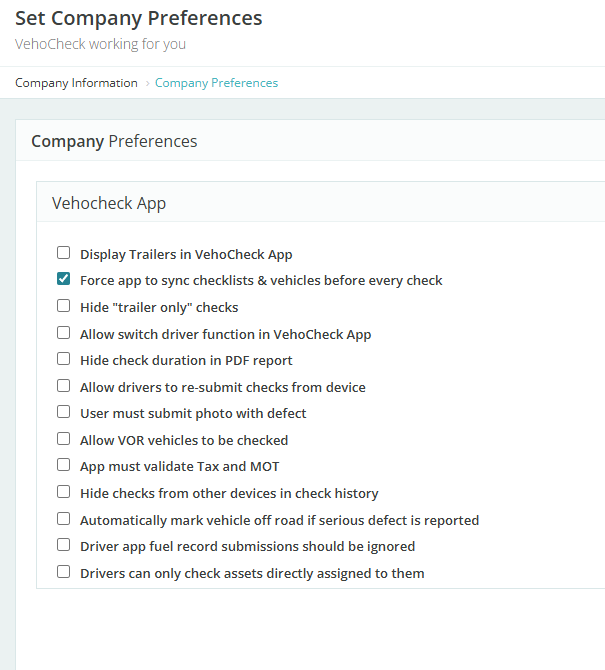Enable automatically mark vehicle off road checkbox
Viewport: 605px width, 670px height.
tap(64, 519)
